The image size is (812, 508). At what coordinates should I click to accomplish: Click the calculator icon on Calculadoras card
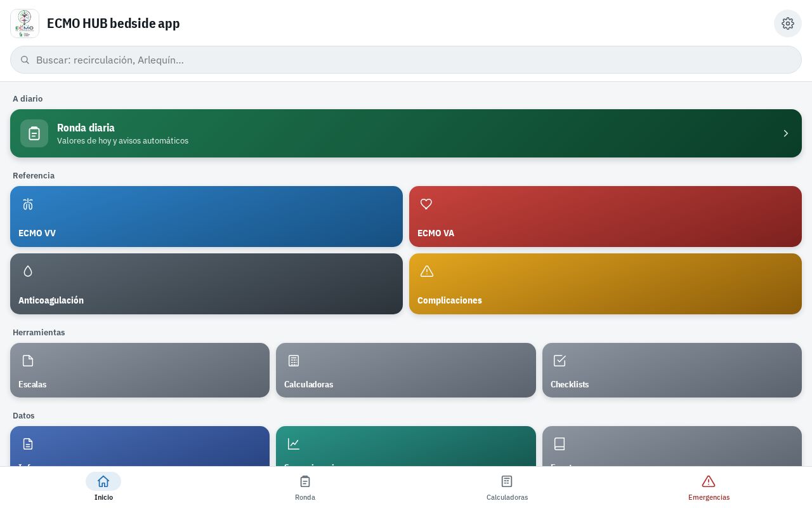[294, 361]
